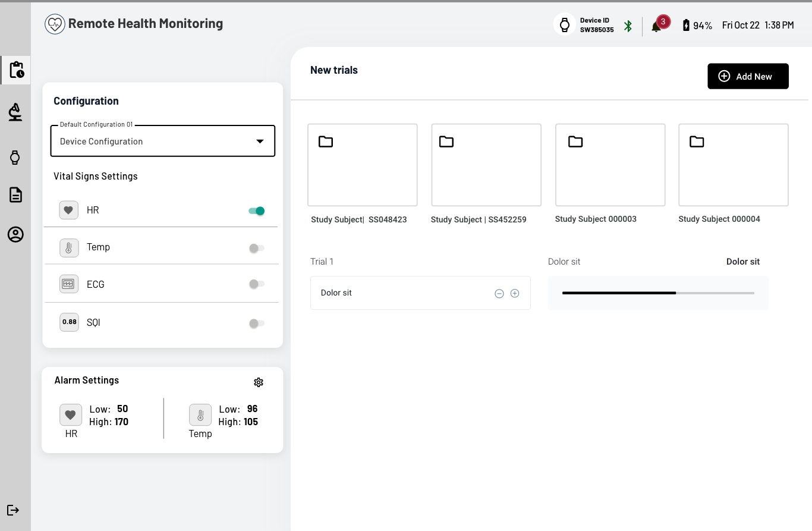This screenshot has height=531, width=812.
Task: Click the 1:38 PM time
Action: (779, 25)
